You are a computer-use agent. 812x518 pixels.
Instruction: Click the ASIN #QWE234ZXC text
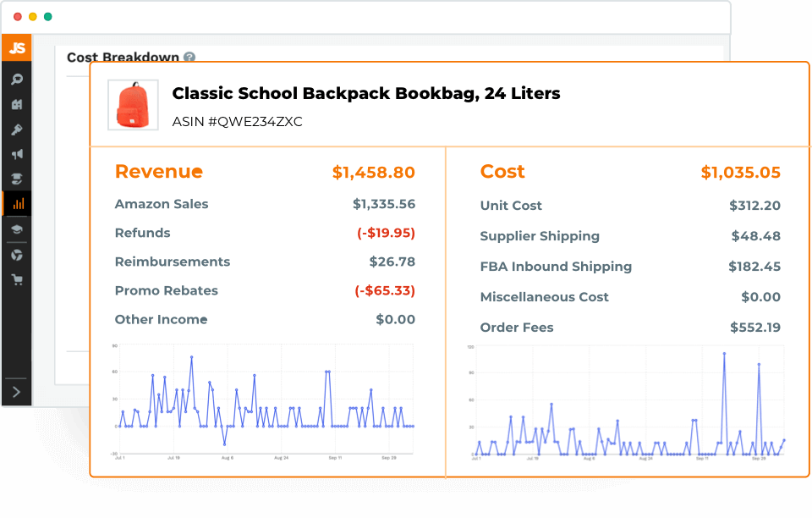point(237,122)
